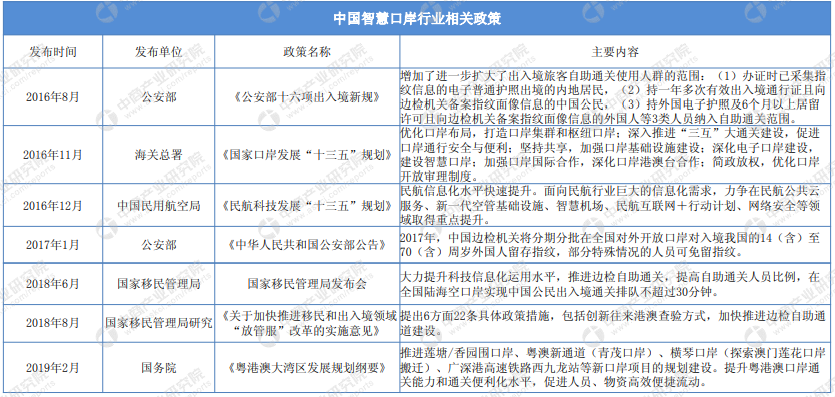Select the 国家移民管理局发布会 policy cell
This screenshot has height=397, width=835.
(307, 284)
